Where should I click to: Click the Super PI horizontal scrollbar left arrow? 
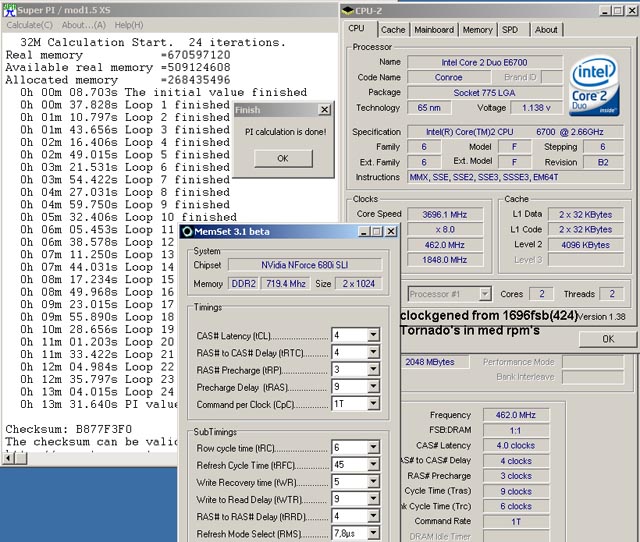(x=8, y=458)
